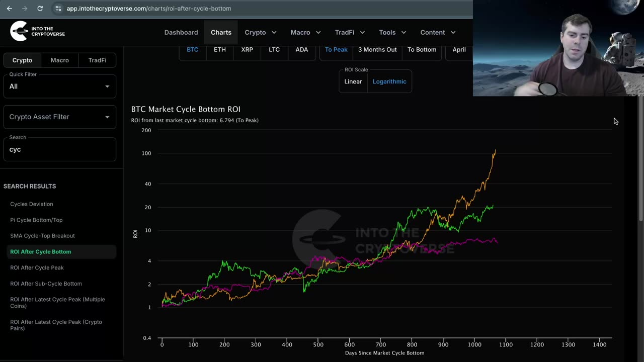644x362 pixels.
Task: Focus the browser address bar URL
Action: tap(149, 9)
